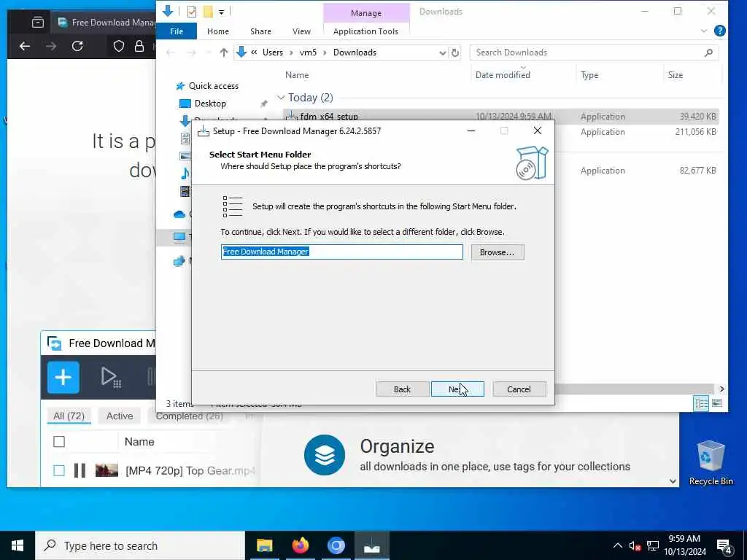The width and height of the screenshot is (747, 560).
Task: Switch Explorer to details view icon
Action: [701, 403]
